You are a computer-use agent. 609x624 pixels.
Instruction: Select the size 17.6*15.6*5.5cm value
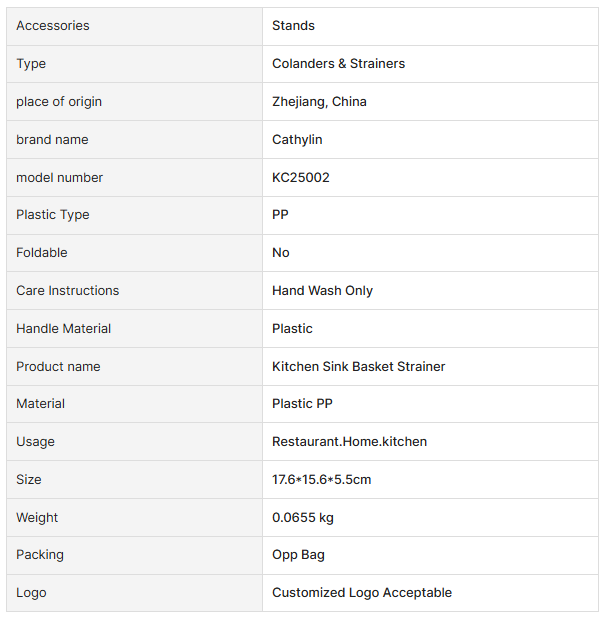(321, 480)
